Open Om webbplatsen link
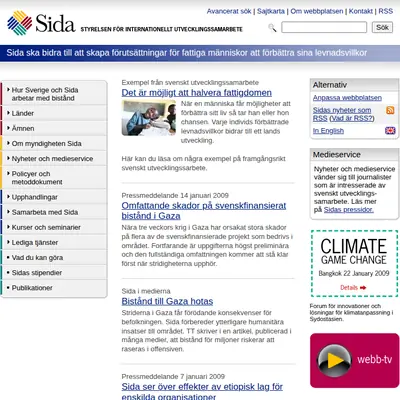Viewport: 400px width, 400px height. coord(317,11)
